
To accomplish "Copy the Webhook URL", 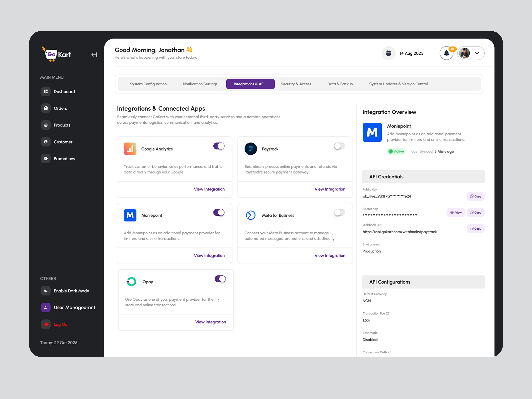I will [x=475, y=229].
